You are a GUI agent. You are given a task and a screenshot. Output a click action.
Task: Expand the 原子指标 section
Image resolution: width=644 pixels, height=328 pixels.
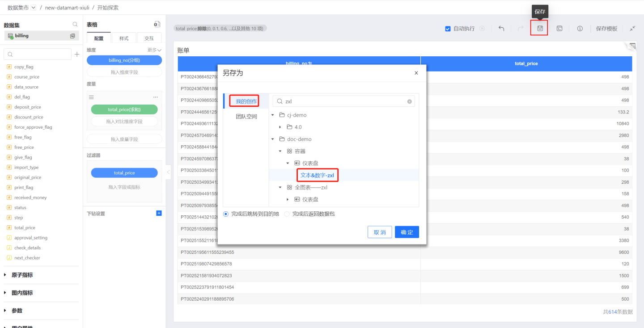coord(5,275)
